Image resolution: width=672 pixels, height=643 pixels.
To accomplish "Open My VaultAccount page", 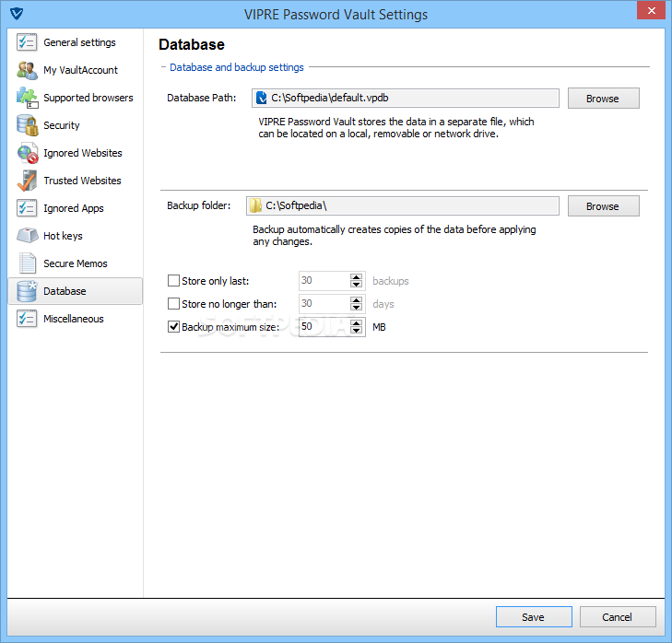I will tap(75, 70).
